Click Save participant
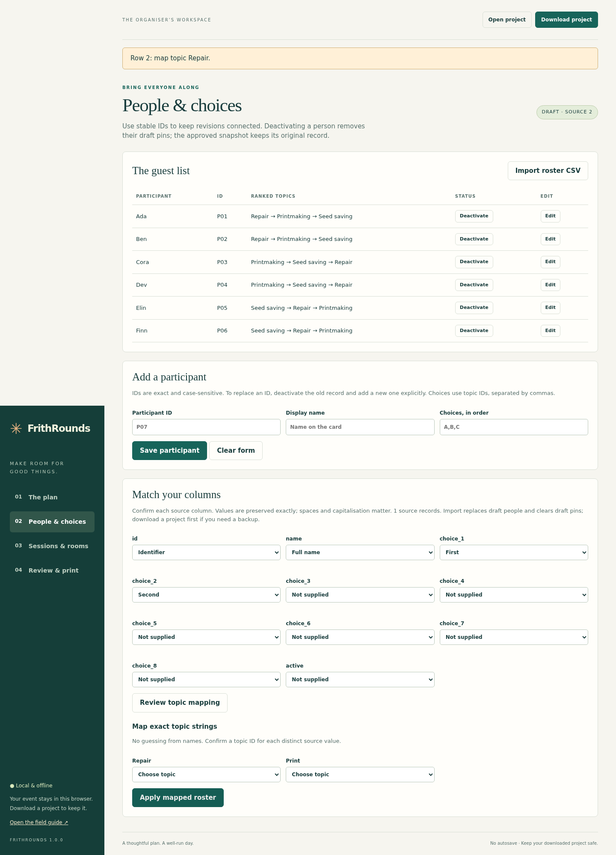The height and width of the screenshot is (855, 616). click(169, 451)
